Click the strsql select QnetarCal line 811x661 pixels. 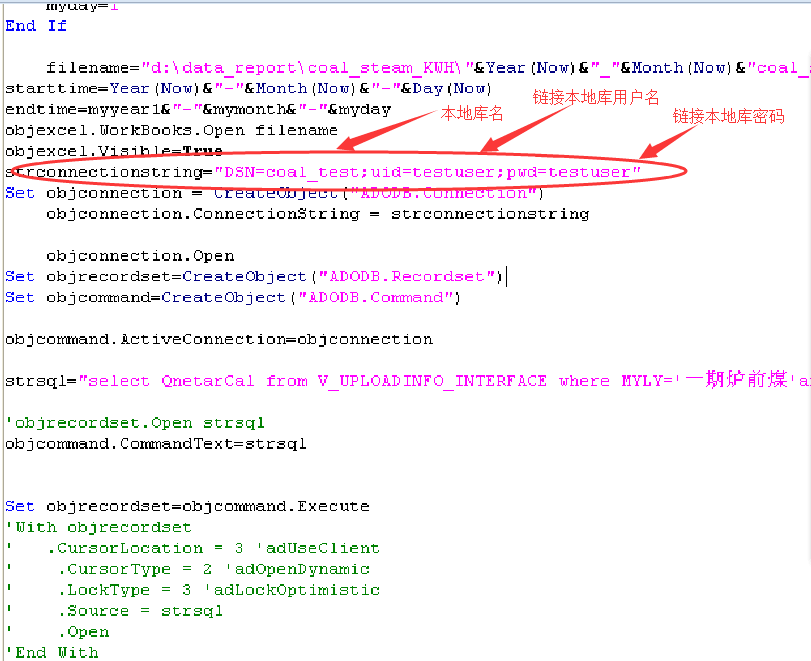[x=408, y=381]
